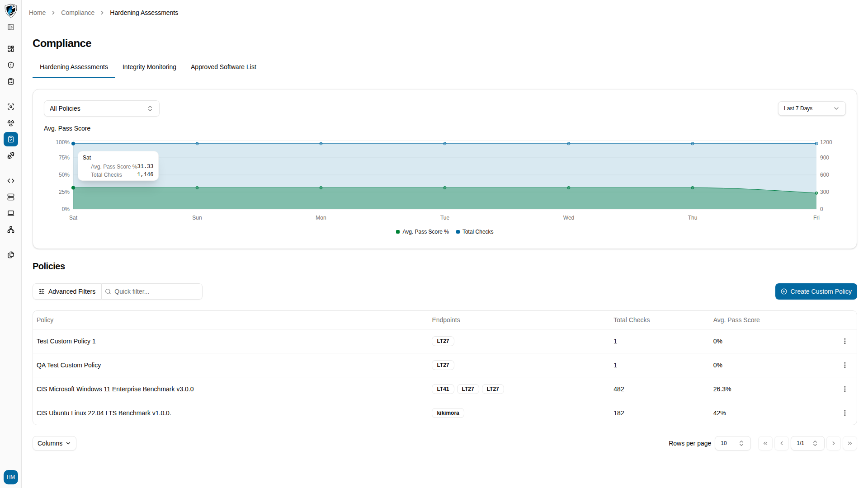
Task: Click the LT27 tag in Test Custom Policy 1 row
Action: point(443,341)
